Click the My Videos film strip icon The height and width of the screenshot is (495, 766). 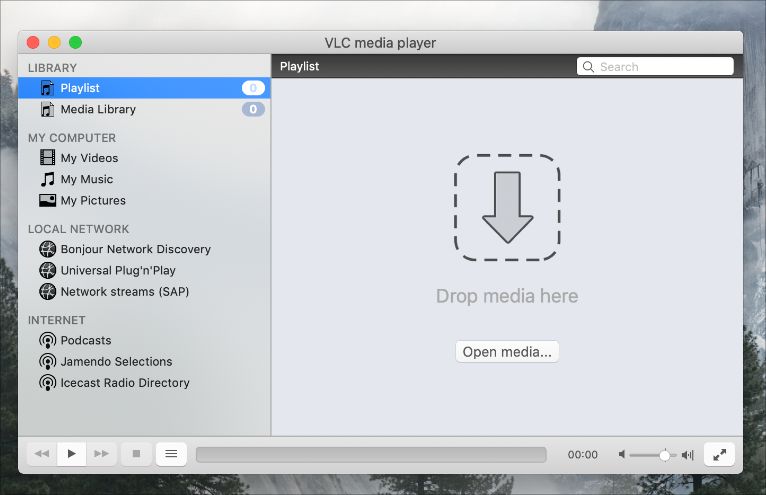pos(47,157)
